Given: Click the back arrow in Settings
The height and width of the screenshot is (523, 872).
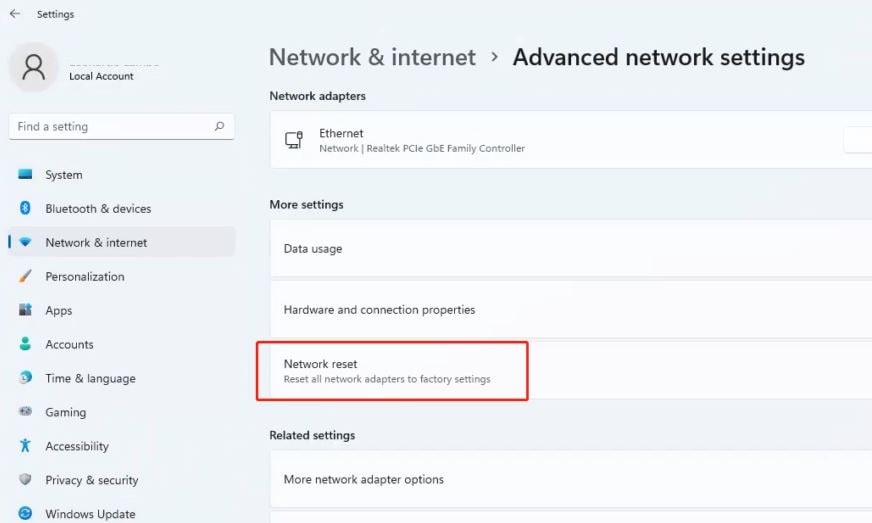Looking at the screenshot, I should [x=15, y=14].
